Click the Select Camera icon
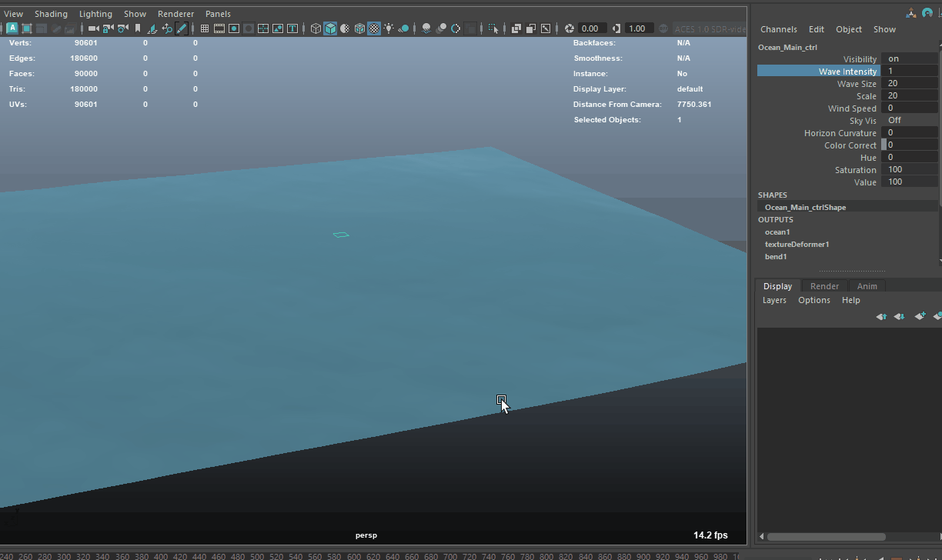The width and height of the screenshot is (942, 560). pos(93,28)
